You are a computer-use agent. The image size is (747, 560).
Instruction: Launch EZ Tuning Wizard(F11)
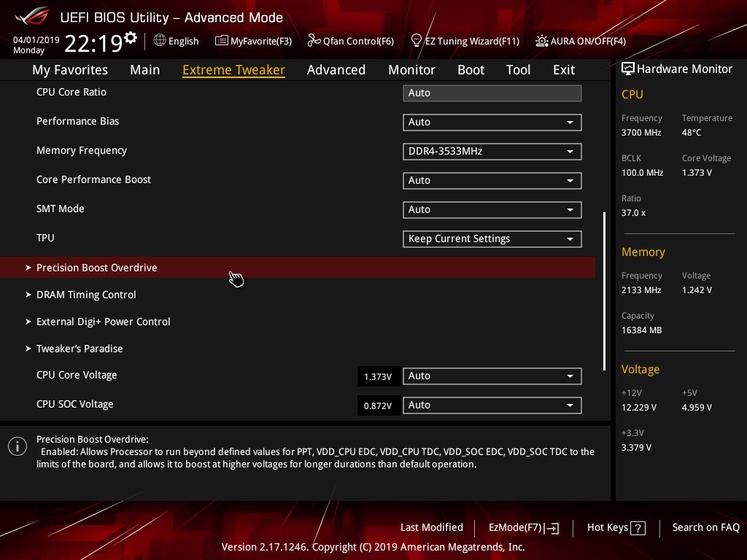click(465, 41)
